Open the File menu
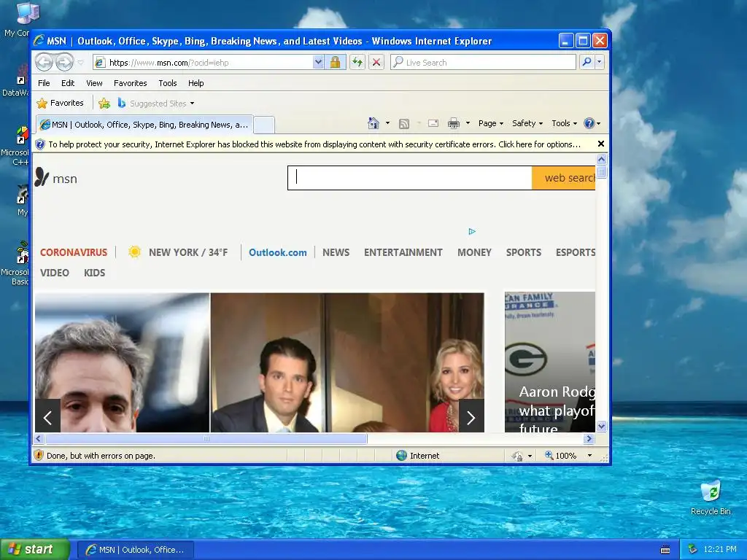The height and width of the screenshot is (560, 747). pyautogui.click(x=44, y=83)
